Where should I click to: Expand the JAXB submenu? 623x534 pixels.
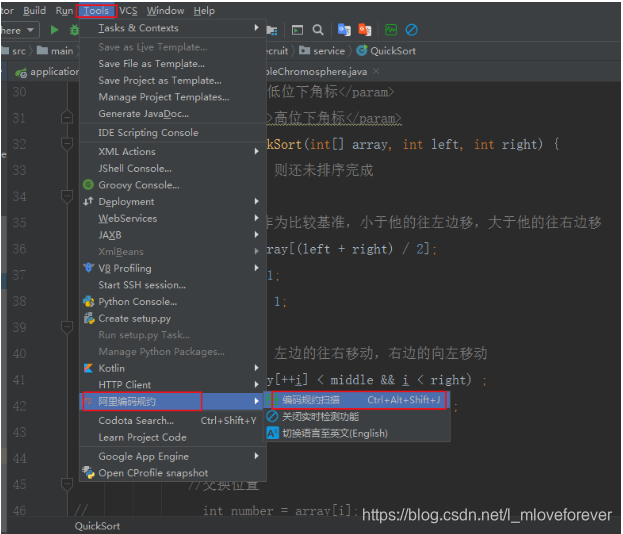(173, 235)
